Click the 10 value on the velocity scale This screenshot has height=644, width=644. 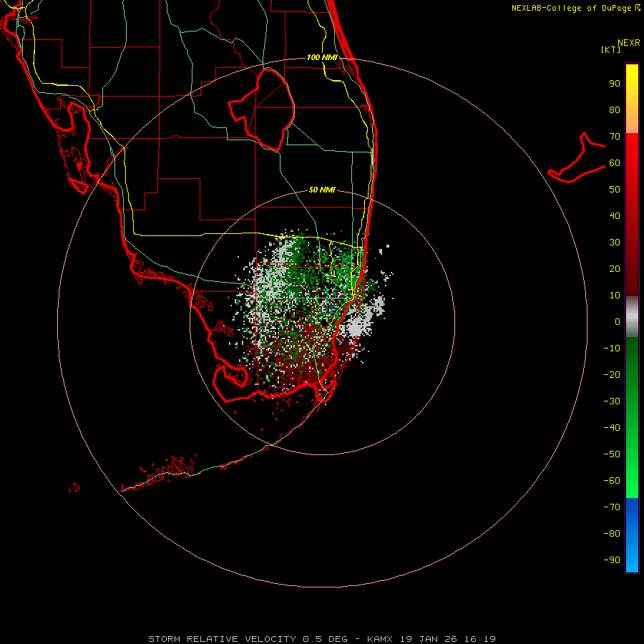615,296
